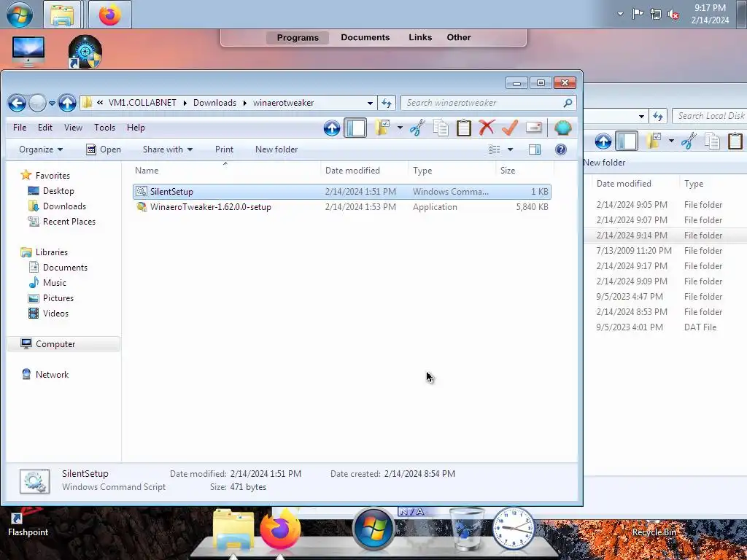Switch to the Other tab on desktop bar
The height and width of the screenshot is (560, 747).
[x=459, y=38]
